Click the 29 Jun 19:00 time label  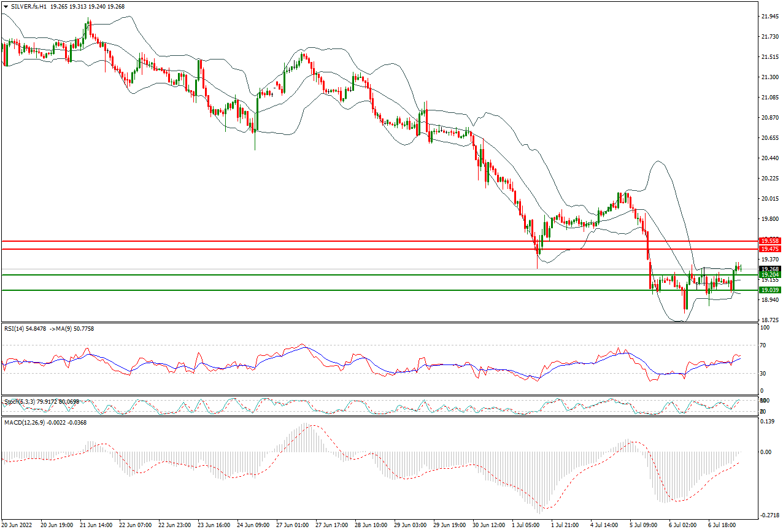tap(450, 526)
